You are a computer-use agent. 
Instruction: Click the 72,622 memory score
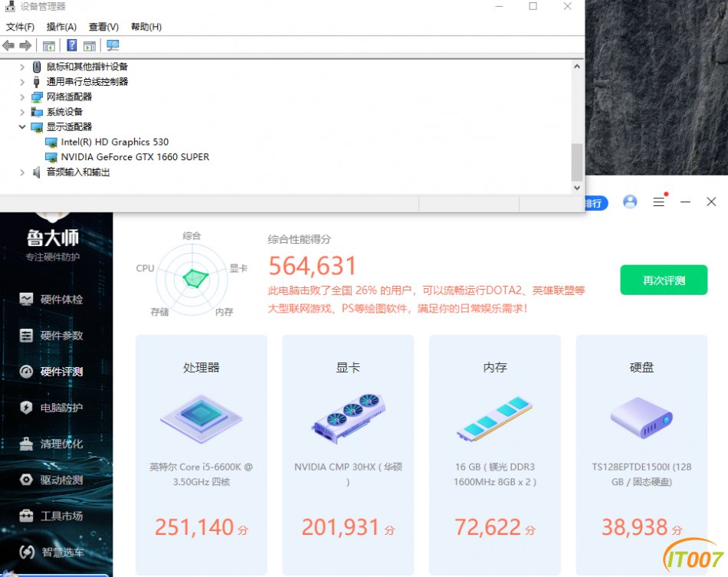[x=487, y=527]
